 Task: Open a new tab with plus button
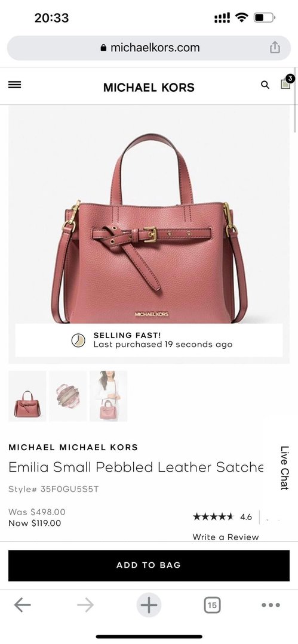point(149,605)
